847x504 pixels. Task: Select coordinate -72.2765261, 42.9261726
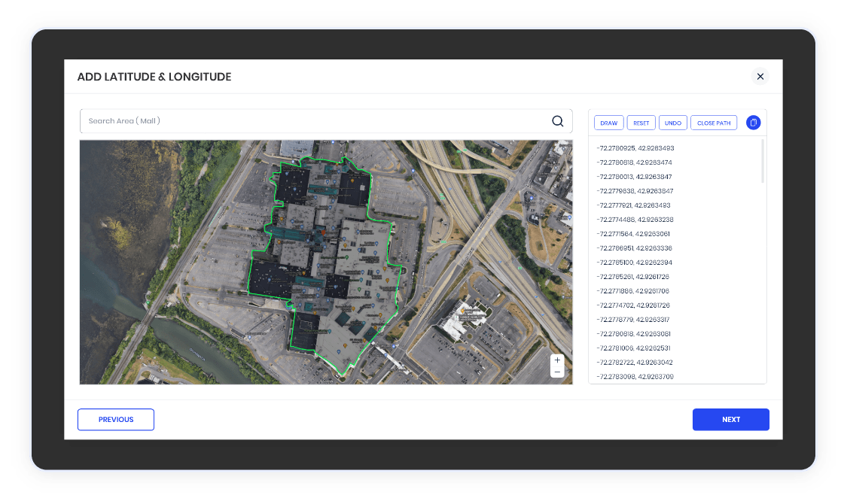click(632, 277)
